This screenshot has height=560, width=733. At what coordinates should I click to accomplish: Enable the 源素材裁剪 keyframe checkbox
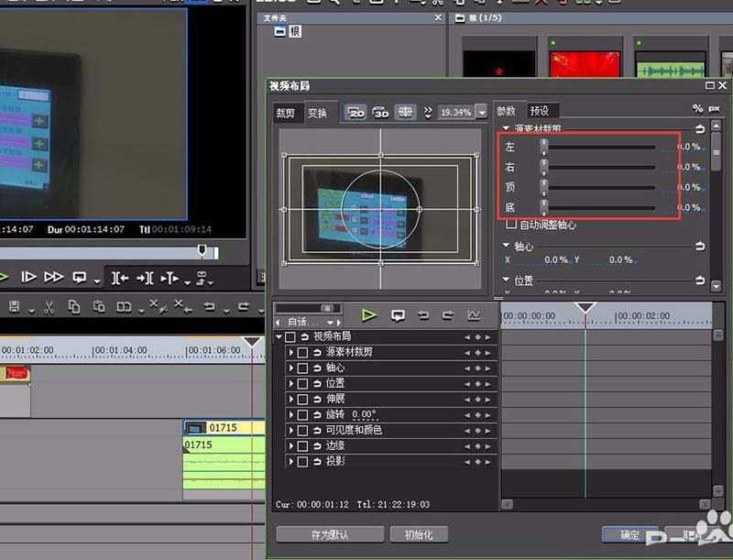[x=302, y=353]
